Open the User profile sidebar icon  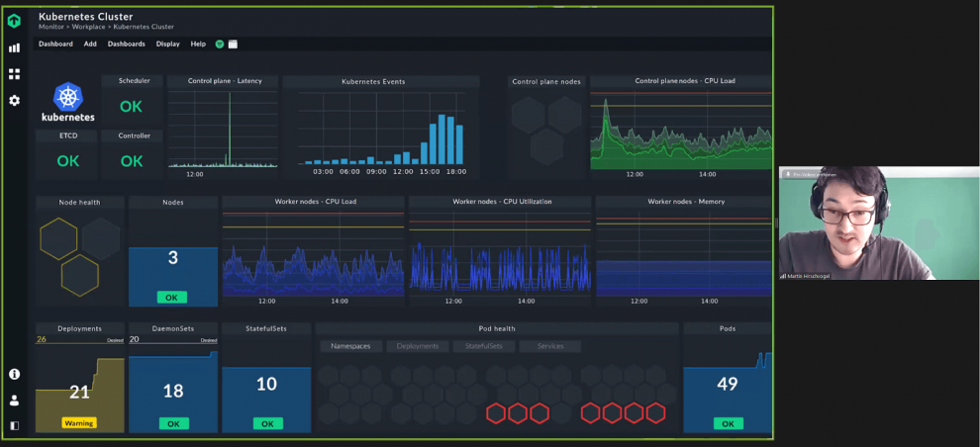pyautogui.click(x=14, y=401)
